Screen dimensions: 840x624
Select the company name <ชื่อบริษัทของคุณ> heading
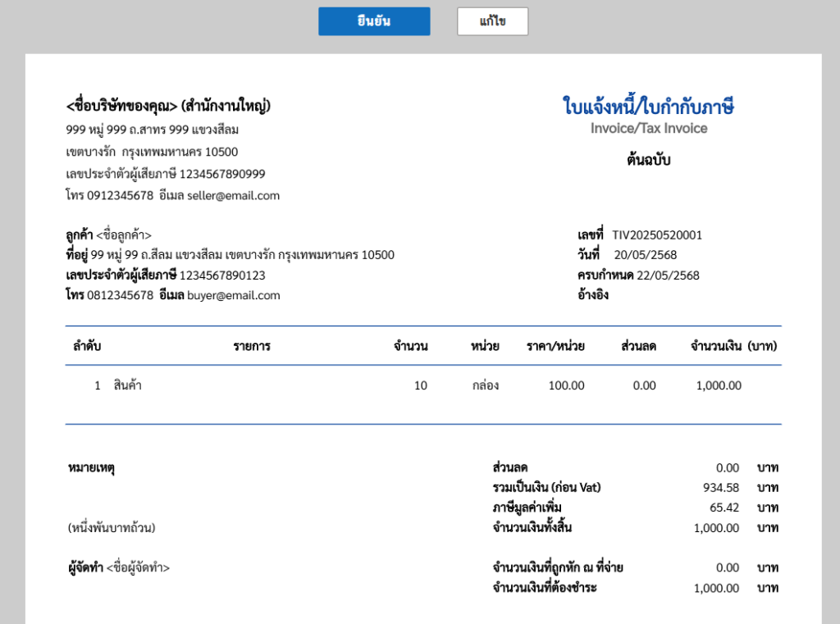[x=168, y=106]
